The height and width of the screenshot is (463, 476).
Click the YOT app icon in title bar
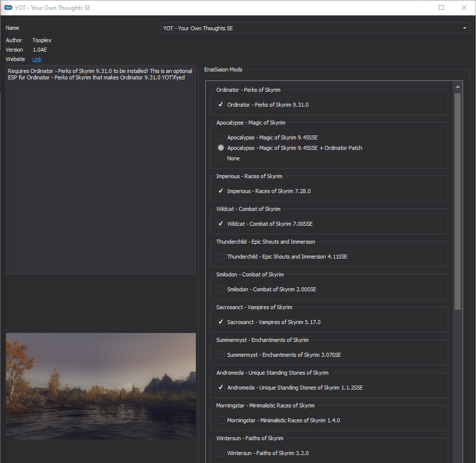click(8, 7)
